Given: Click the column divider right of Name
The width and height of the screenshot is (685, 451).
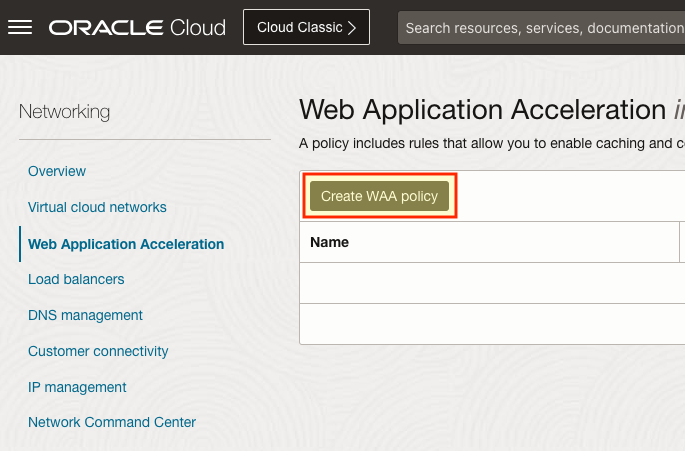Looking at the screenshot, I should (679, 242).
